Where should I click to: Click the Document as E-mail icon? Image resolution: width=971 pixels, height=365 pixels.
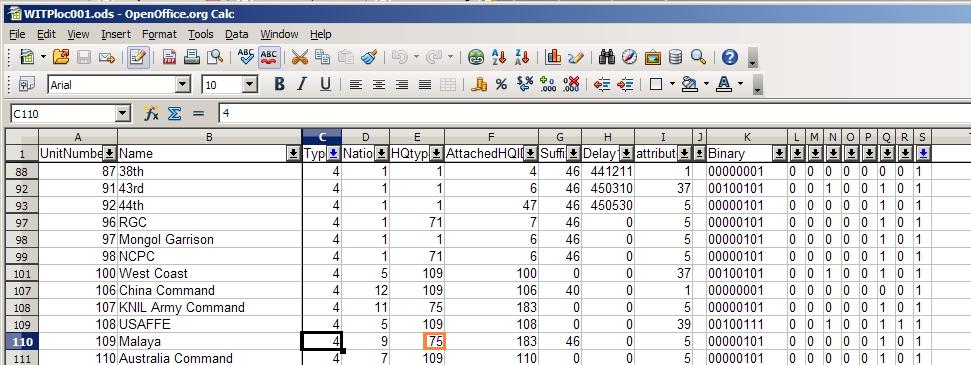pyautogui.click(x=107, y=58)
